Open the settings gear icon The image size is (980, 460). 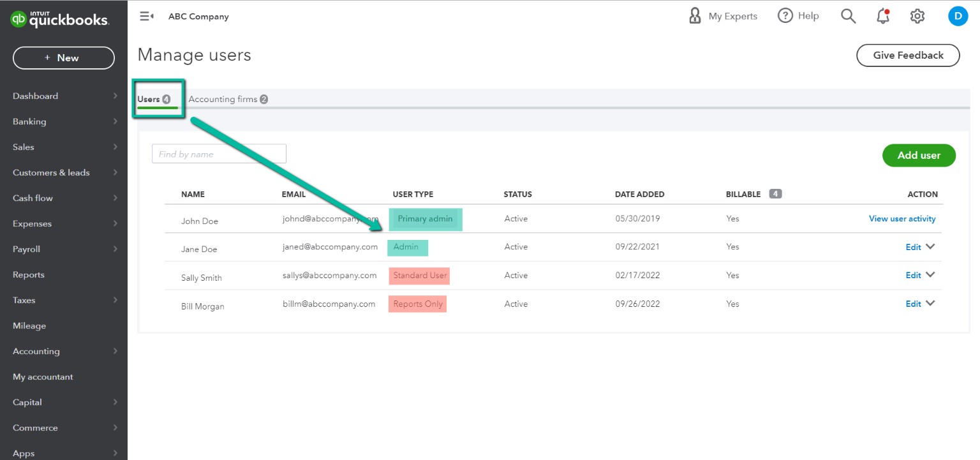[x=917, y=17]
